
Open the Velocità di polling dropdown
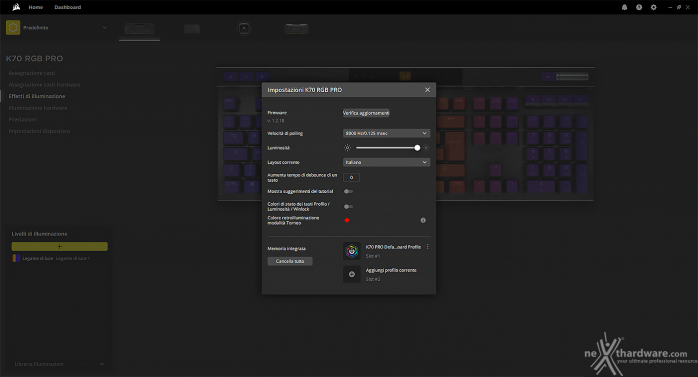[386, 133]
